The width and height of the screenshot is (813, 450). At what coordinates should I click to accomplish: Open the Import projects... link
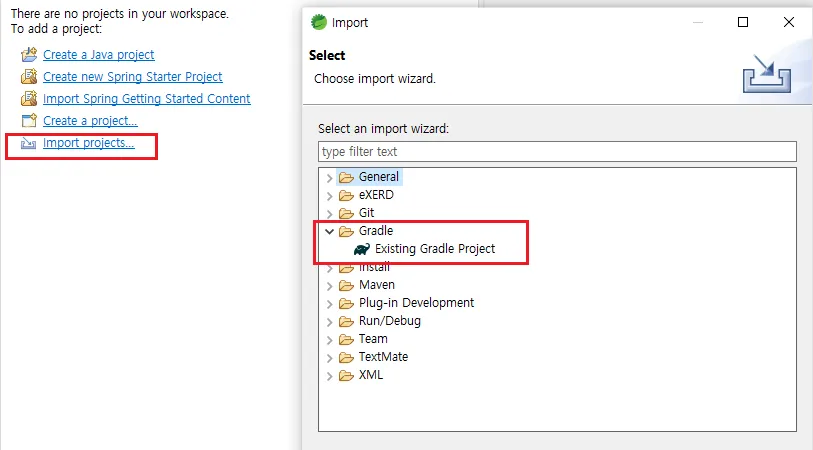[89, 143]
